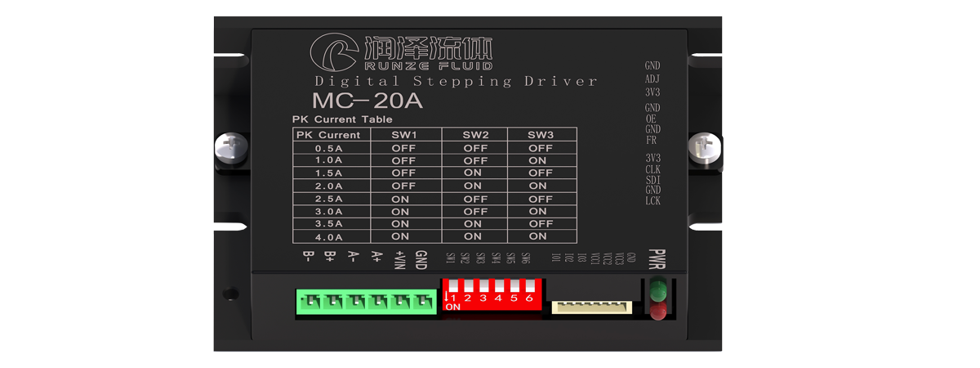Click the red indicator LED below the green one

click(657, 310)
